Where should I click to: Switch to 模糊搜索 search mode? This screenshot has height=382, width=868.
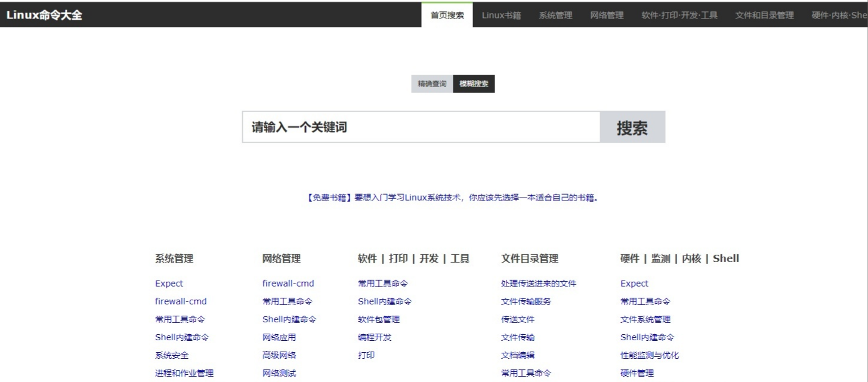pyautogui.click(x=474, y=84)
